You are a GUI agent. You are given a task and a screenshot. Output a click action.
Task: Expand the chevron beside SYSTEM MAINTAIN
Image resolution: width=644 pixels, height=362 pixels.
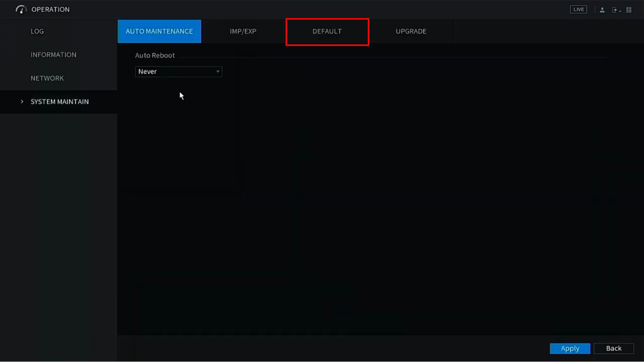click(22, 102)
